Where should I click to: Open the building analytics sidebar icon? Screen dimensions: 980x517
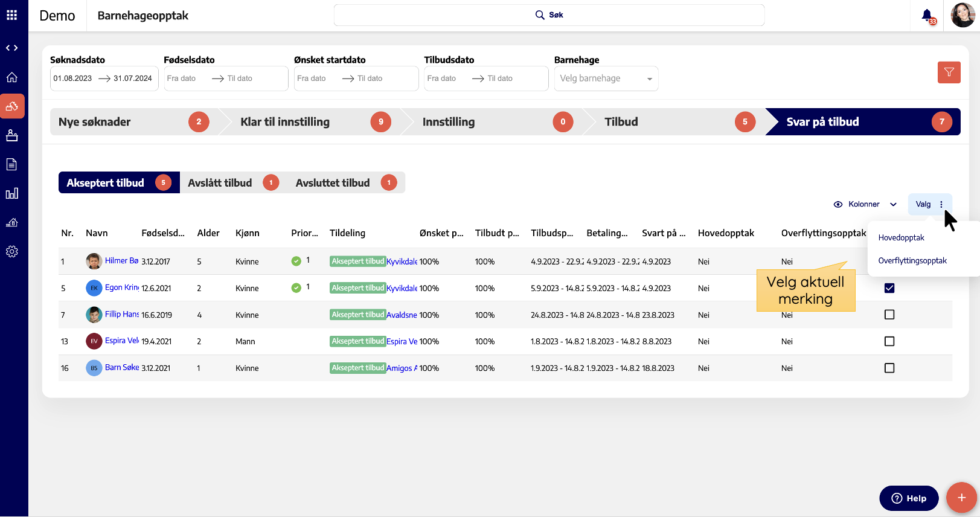11,222
